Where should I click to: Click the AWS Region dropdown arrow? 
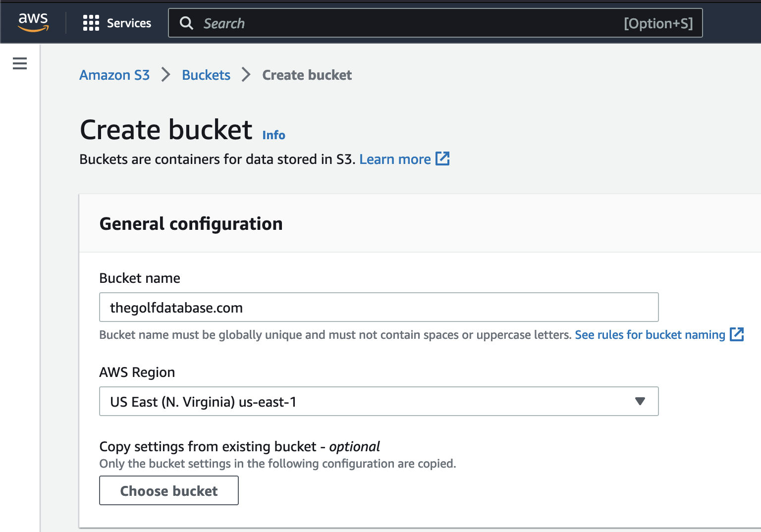tap(640, 401)
